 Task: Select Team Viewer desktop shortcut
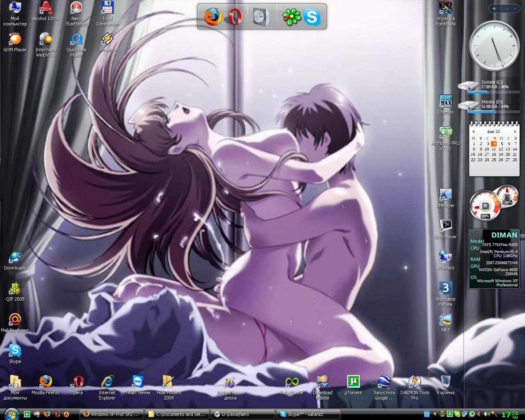138,385
